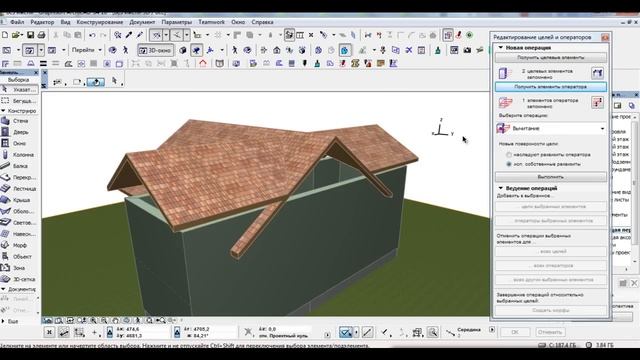Image resolution: width=640 pixels, height=360 pixels.
Task: Click 'операторы выбранных элементов' button
Action: pos(551,221)
